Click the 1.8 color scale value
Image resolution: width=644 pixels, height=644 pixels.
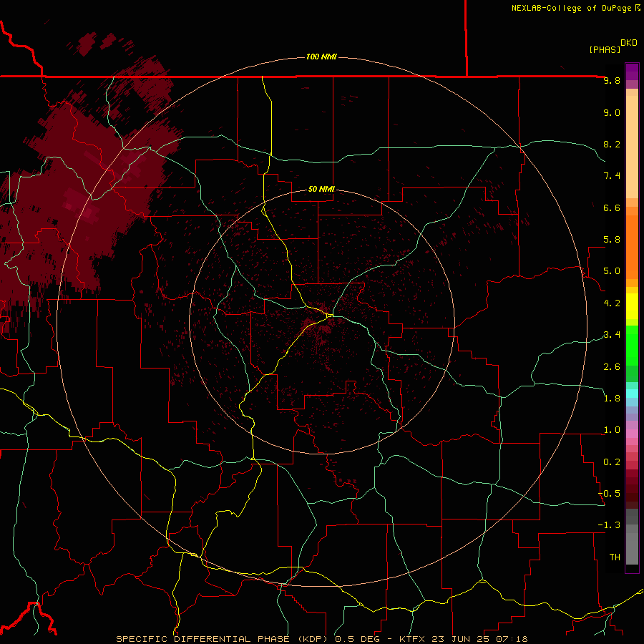[612, 399]
